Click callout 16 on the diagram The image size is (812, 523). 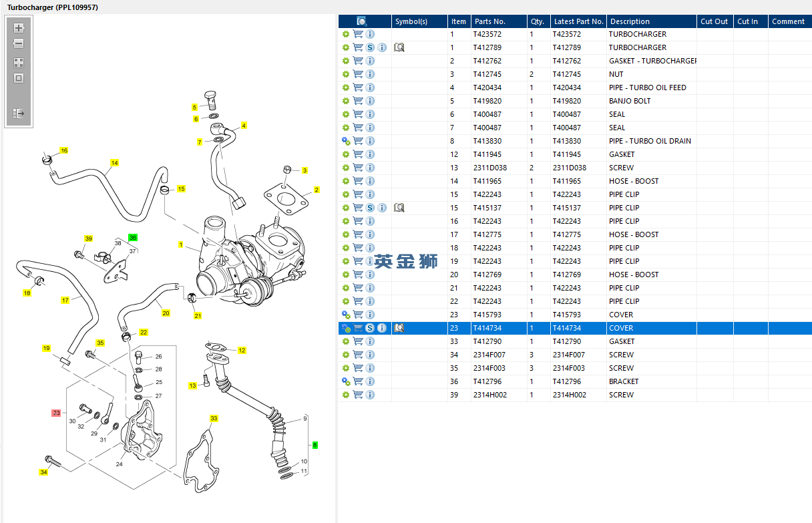click(64, 150)
